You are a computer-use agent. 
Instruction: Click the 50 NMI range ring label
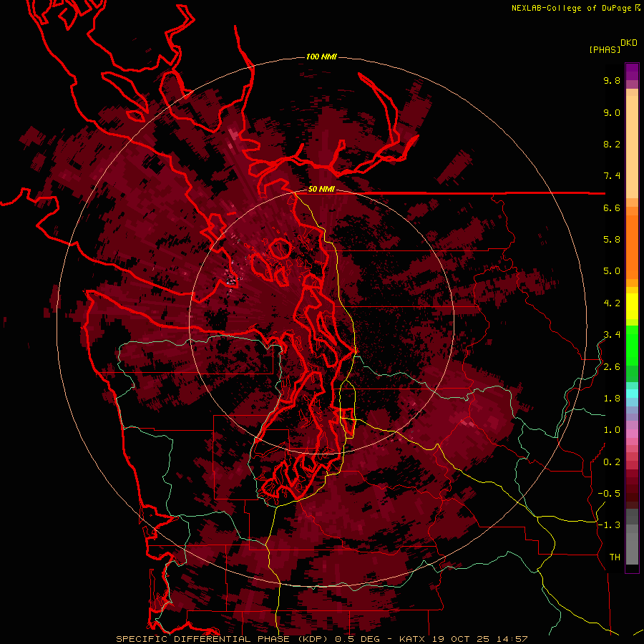click(x=321, y=189)
